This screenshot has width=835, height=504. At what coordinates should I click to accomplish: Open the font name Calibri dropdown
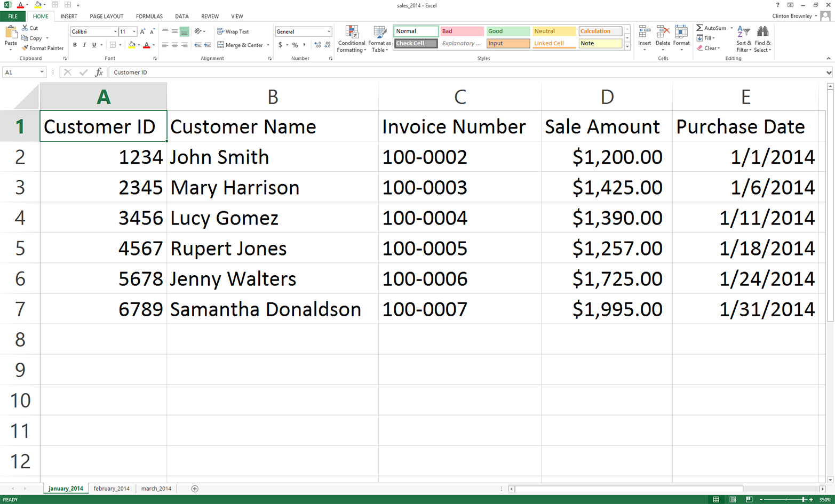coord(115,31)
